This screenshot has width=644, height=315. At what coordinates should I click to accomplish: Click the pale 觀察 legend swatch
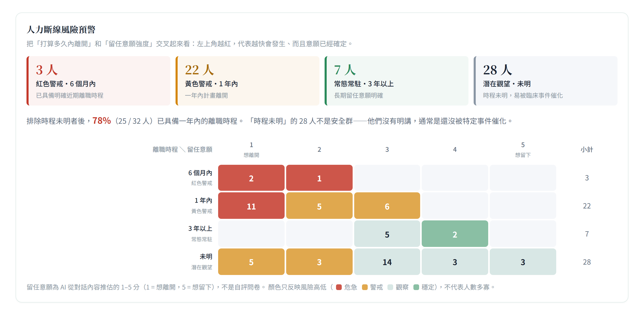click(390, 287)
